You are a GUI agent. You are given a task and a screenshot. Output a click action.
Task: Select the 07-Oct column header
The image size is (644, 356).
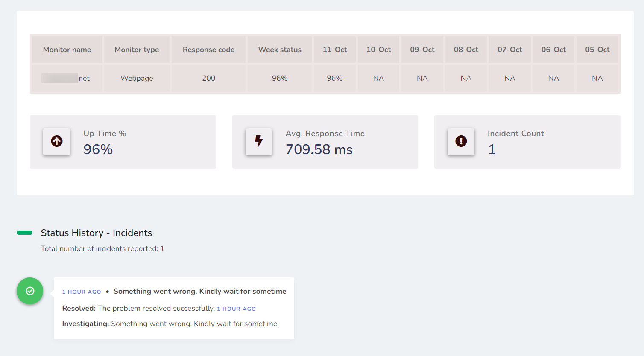click(x=510, y=50)
